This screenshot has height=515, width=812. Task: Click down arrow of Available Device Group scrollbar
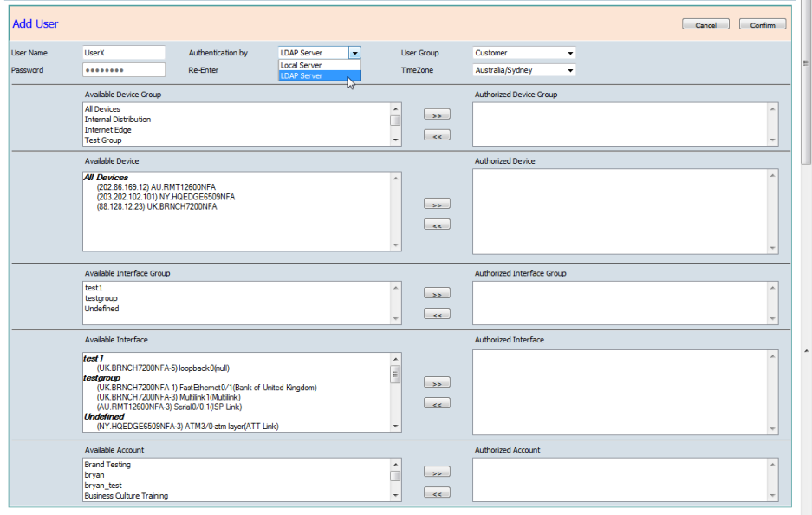click(x=396, y=140)
